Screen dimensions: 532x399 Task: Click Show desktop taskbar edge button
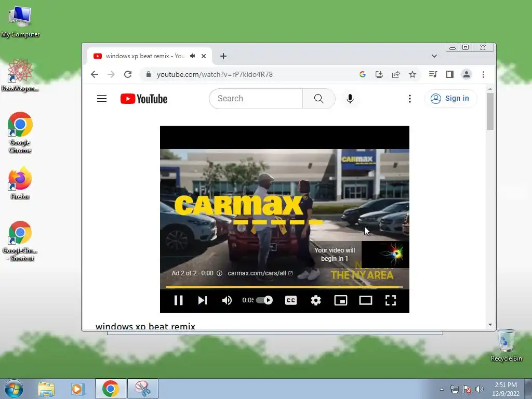coord(528,389)
